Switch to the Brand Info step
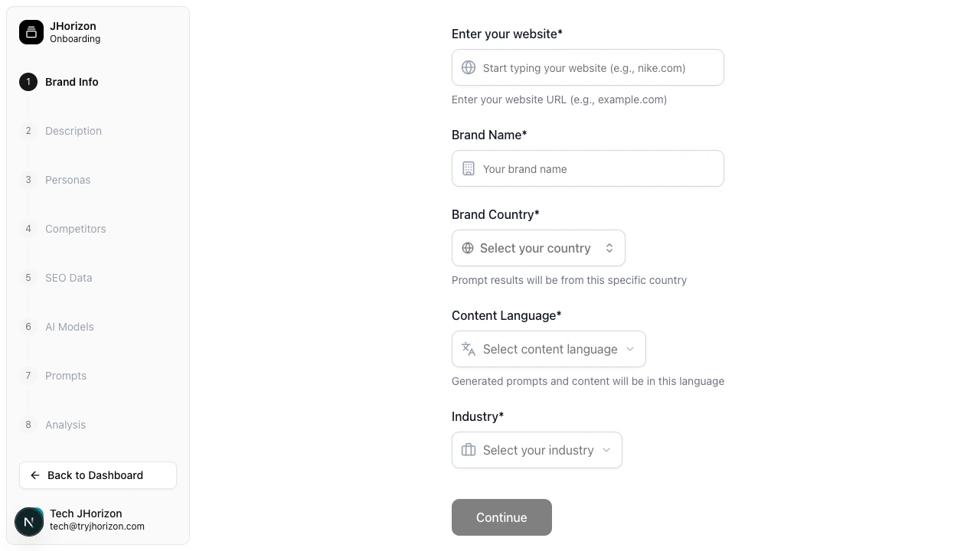 (71, 82)
